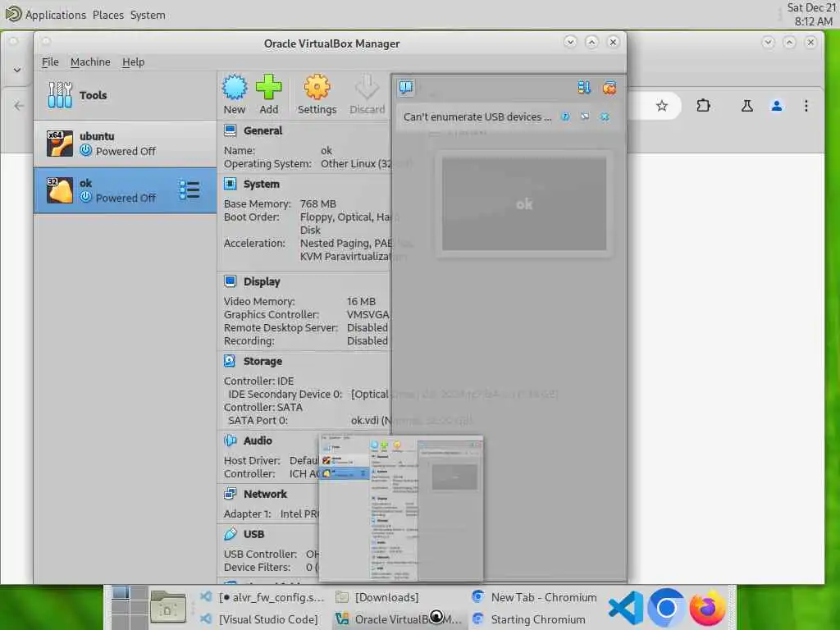Click the keep finished progresses icon

tap(584, 87)
